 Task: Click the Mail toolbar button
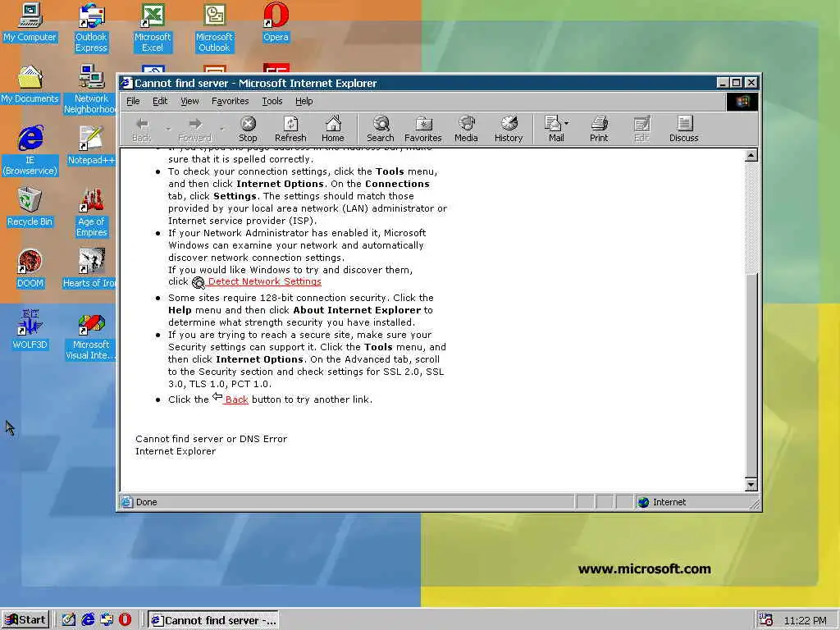[554, 129]
